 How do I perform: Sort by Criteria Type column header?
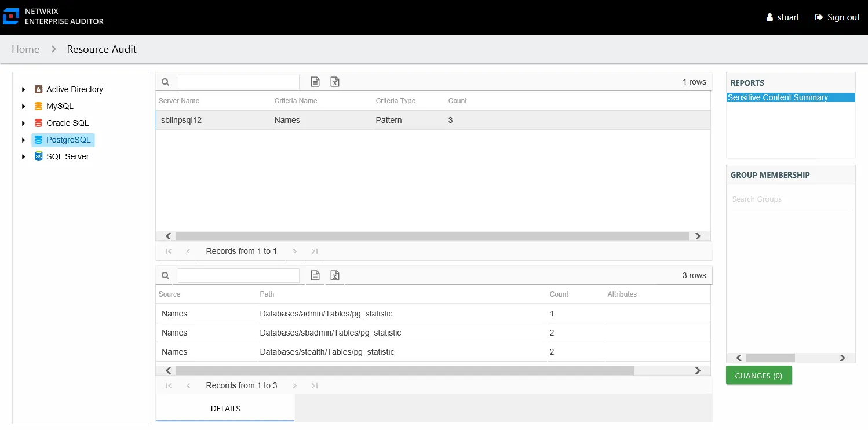[396, 101]
